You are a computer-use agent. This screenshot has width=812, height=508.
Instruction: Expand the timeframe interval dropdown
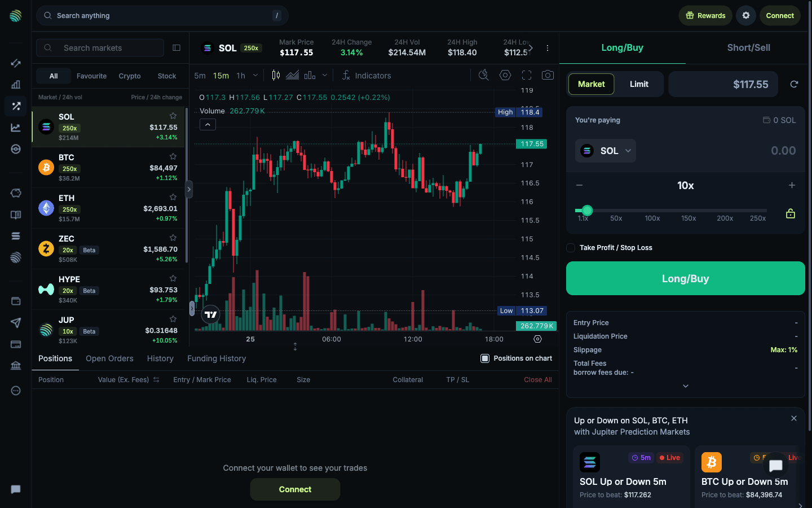point(255,75)
